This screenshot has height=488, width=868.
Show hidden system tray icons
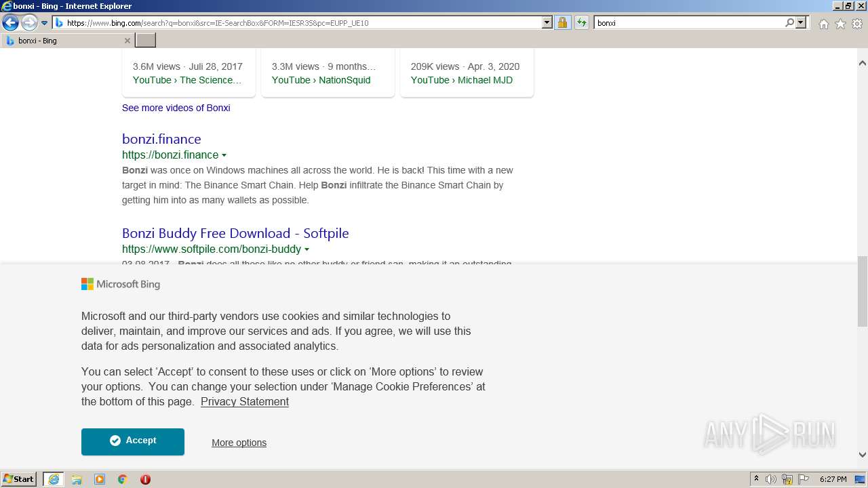coord(756,479)
